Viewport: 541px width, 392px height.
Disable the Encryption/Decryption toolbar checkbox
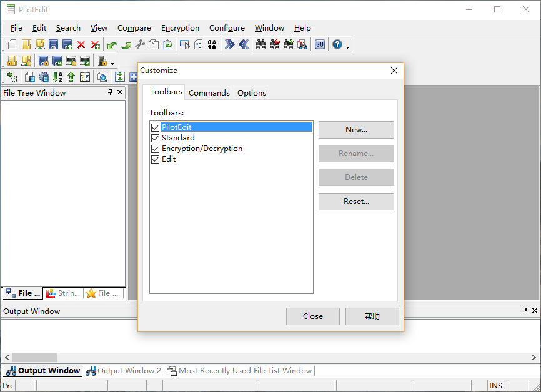(x=155, y=149)
